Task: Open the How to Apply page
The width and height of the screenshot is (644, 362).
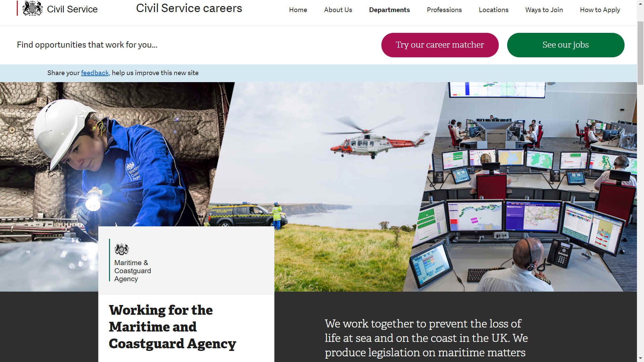Action: click(x=600, y=10)
